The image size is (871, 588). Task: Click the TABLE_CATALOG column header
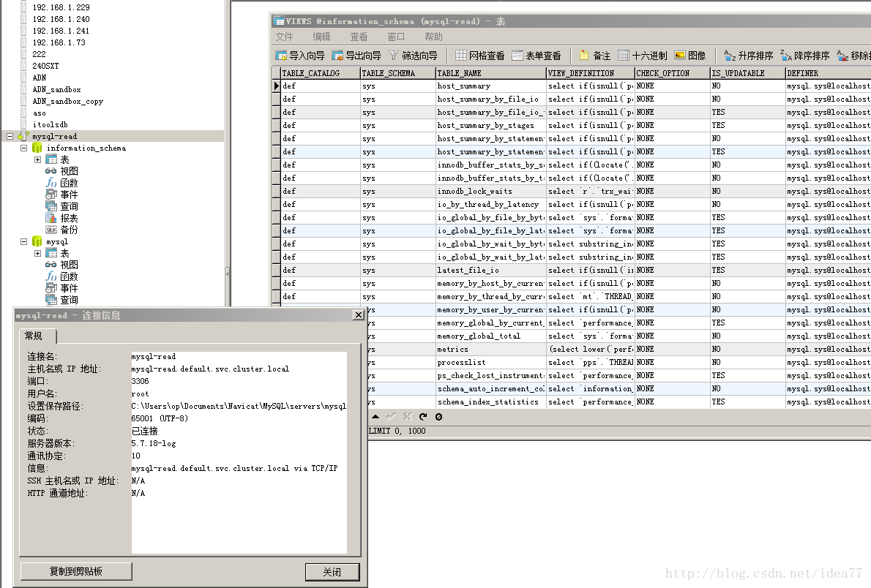321,73
